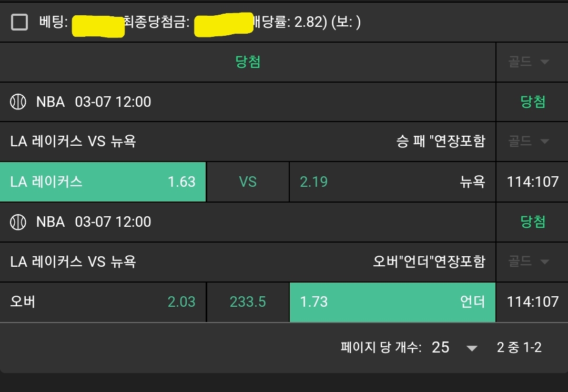Click the basketball icon of second NBA match
The image size is (568, 392).
18,222
